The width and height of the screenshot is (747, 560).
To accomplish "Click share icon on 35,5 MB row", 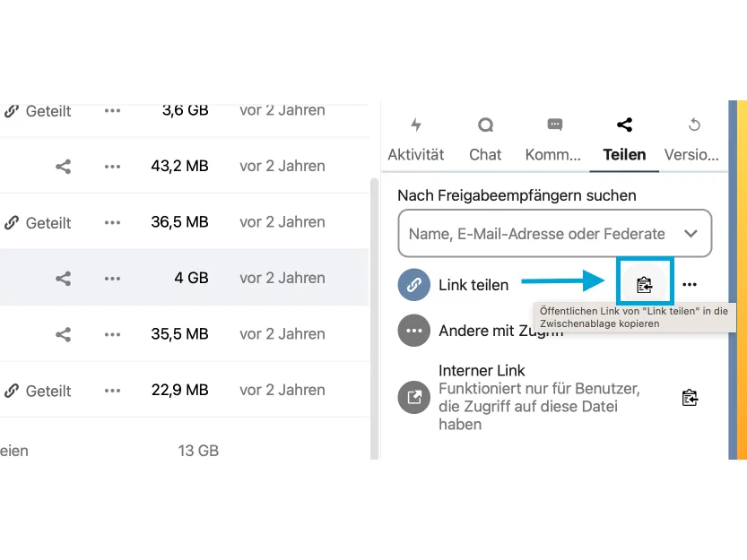I will coord(63,334).
